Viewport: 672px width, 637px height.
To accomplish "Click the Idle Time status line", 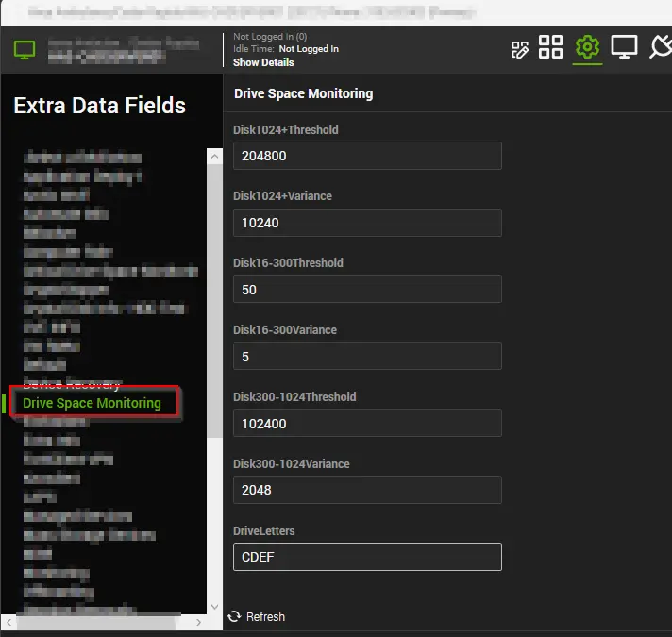I will [x=286, y=49].
